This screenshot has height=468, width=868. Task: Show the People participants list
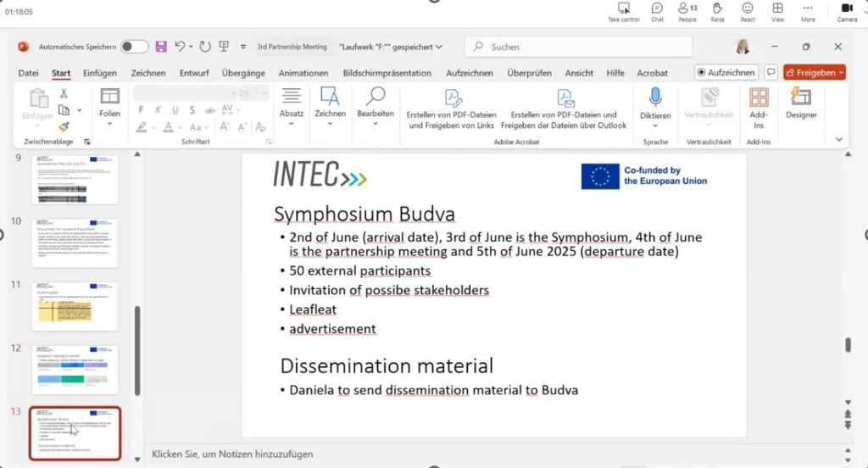pyautogui.click(x=687, y=12)
